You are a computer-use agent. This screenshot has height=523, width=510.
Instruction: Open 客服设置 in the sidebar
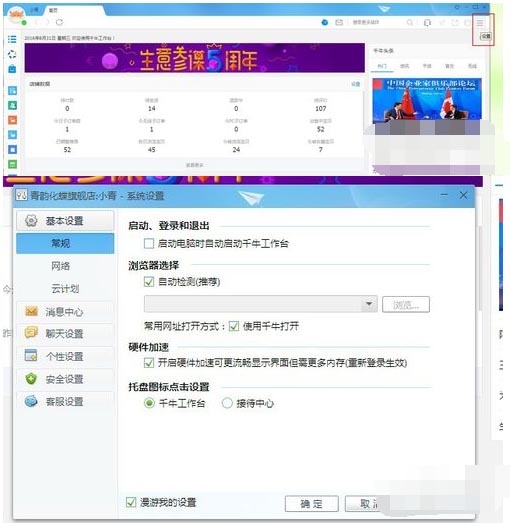pos(65,401)
